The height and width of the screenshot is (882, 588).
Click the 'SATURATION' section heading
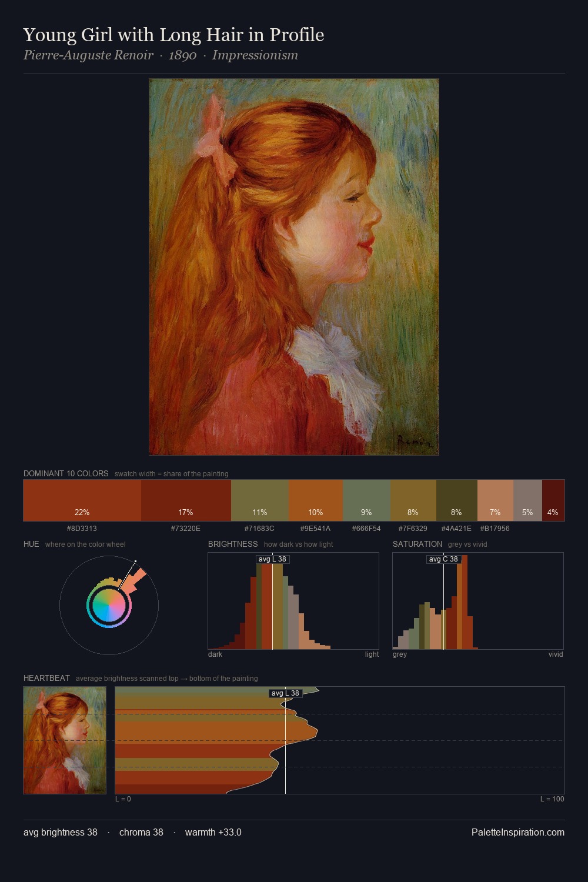click(417, 544)
